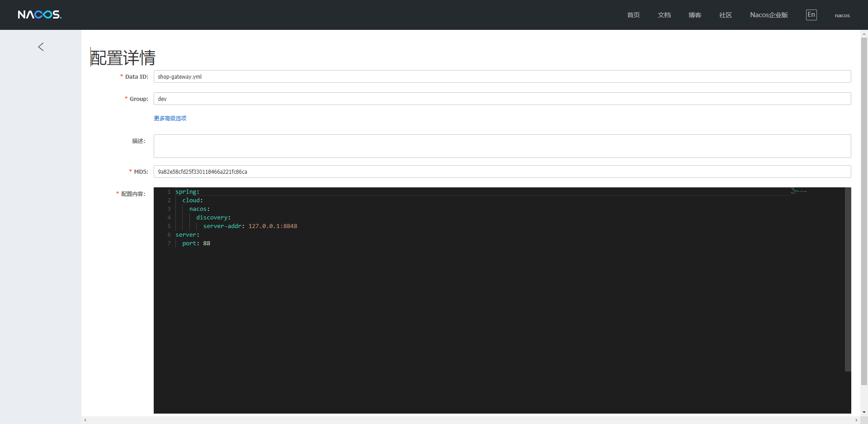Viewport: 868px width, 424px height.
Task: Click line number 5 in the editor gutter
Action: pyautogui.click(x=169, y=226)
